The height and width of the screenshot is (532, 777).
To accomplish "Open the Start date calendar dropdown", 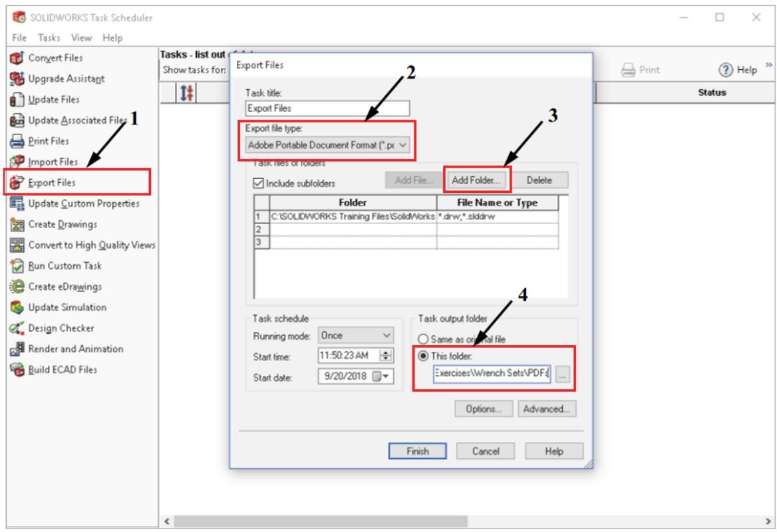I will 381,376.
